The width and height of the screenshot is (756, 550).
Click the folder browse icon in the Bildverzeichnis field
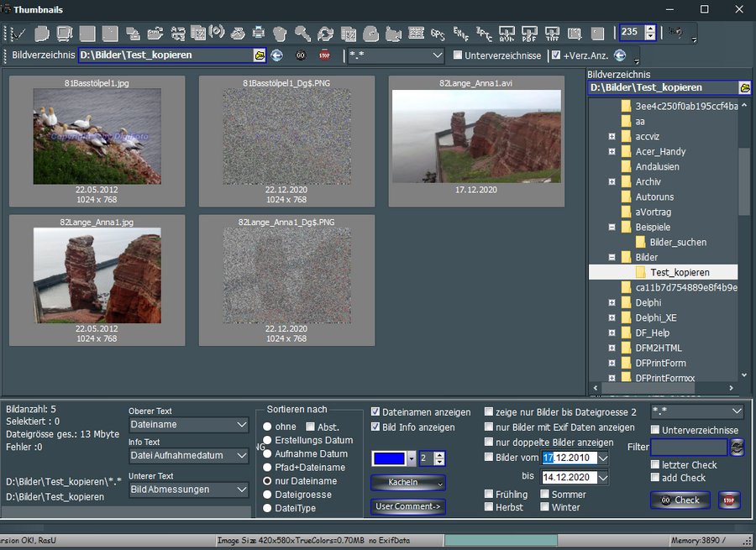click(260, 55)
